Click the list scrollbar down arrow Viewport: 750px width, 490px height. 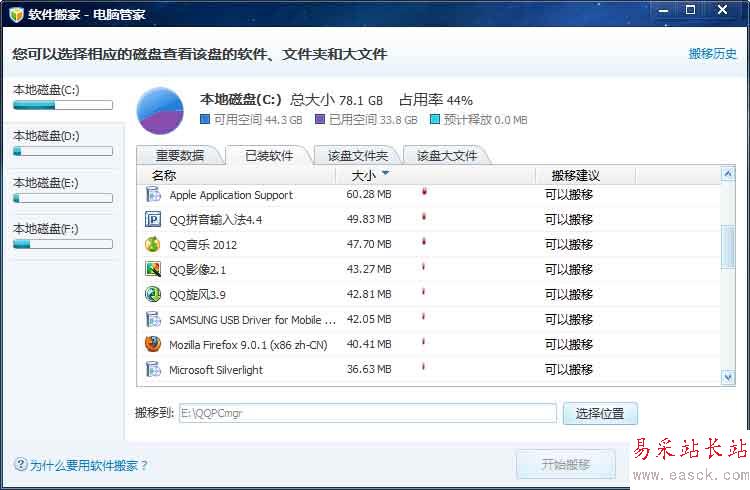point(728,378)
